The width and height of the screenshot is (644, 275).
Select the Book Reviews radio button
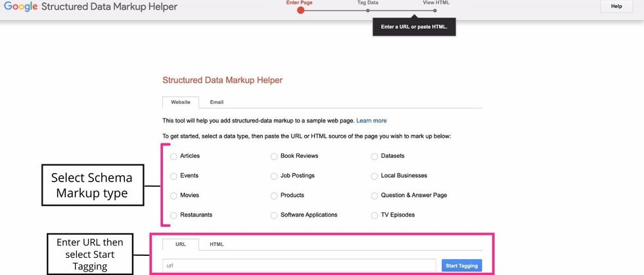coord(274,156)
